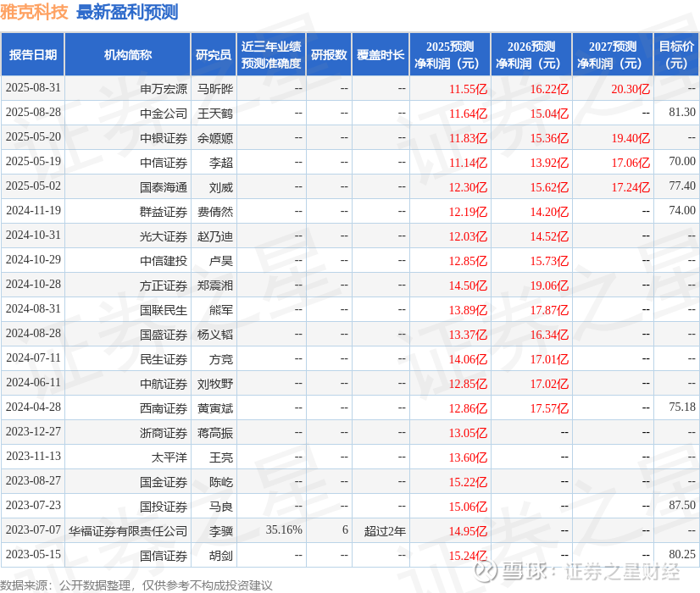Click the 20.30亿 forecast value

(631, 89)
